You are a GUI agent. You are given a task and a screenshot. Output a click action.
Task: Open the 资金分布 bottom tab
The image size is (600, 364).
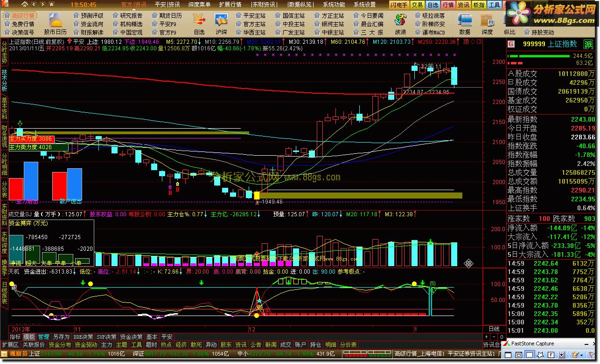click(60, 345)
